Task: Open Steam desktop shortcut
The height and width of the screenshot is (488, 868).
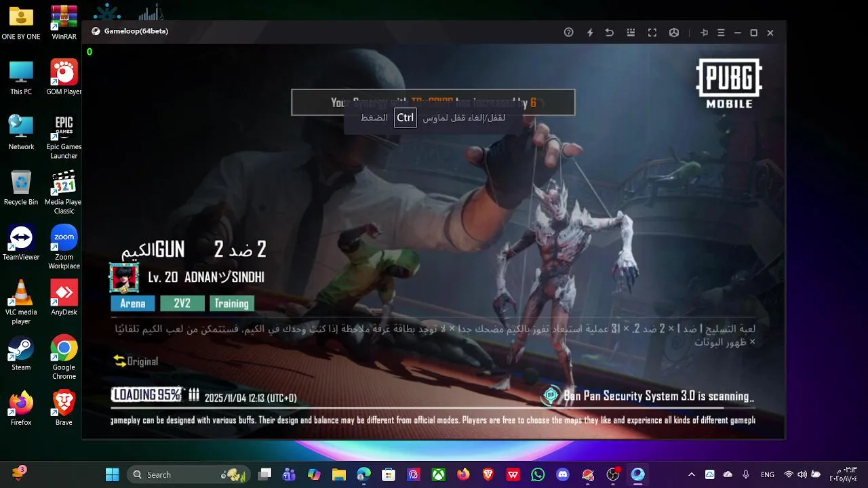Action: click(21, 354)
